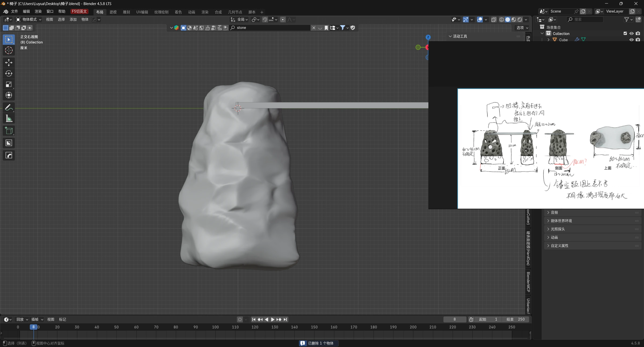Expand the 自定义属性 panel
644x347 pixels.
coord(592,246)
